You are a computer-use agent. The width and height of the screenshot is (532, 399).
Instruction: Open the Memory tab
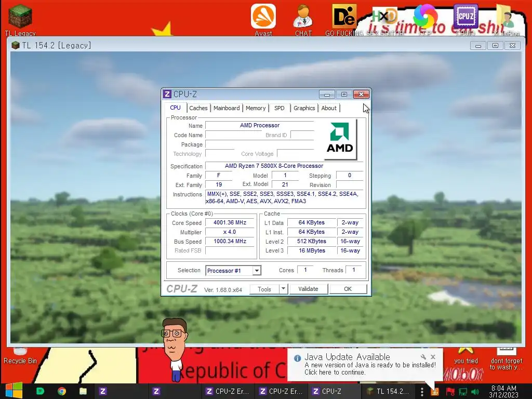coord(256,108)
